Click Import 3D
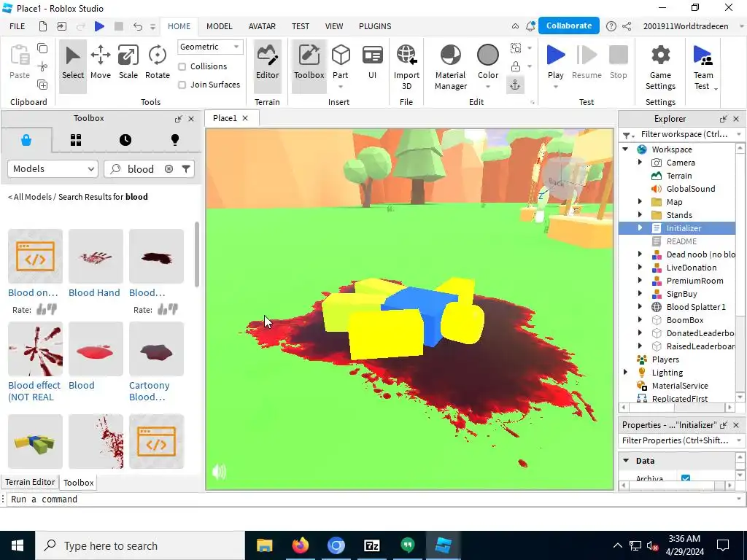 pos(406,66)
